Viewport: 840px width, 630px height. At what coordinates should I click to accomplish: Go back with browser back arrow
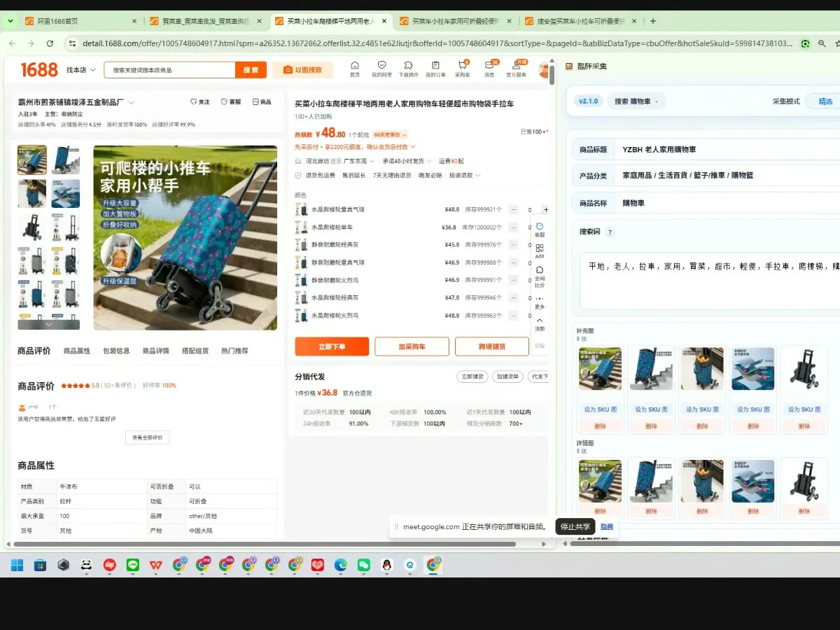pos(12,43)
